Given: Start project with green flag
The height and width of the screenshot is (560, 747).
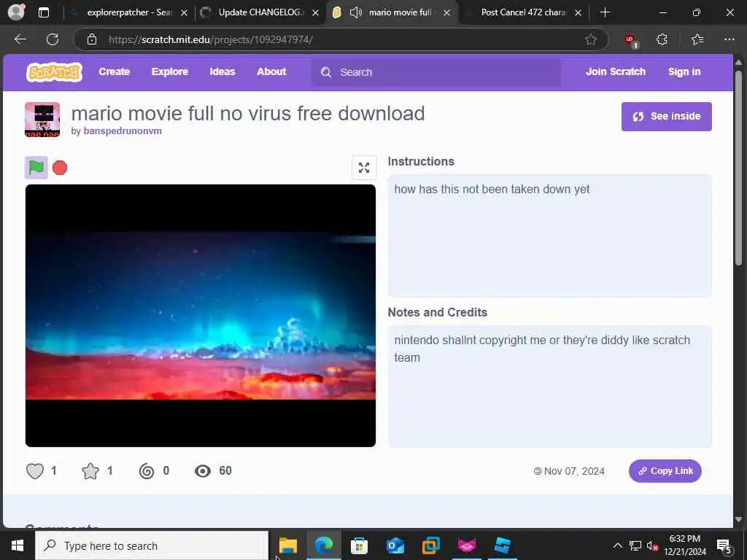Looking at the screenshot, I should (36, 168).
